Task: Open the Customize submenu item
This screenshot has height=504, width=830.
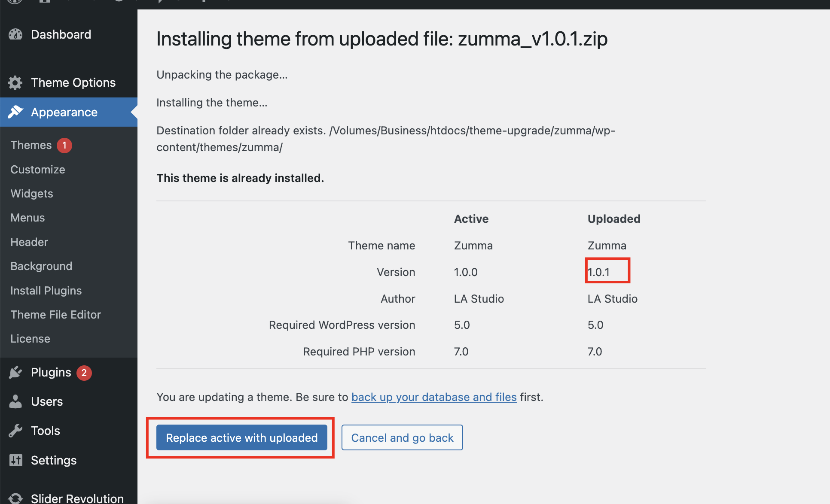Action: point(38,170)
